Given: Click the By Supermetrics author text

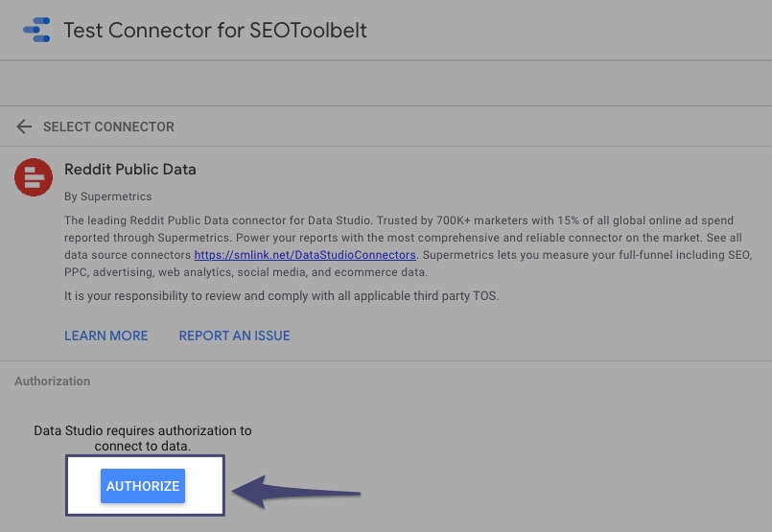Looking at the screenshot, I should 107,197.
